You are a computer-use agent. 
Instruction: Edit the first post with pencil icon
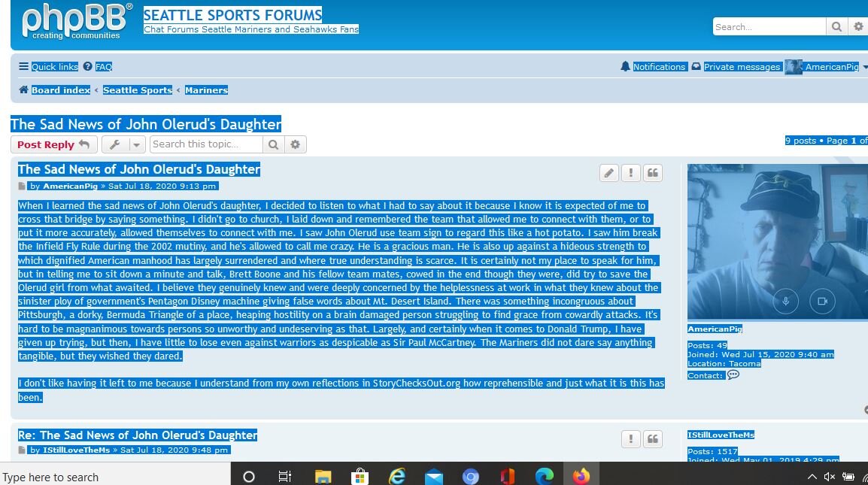point(609,173)
